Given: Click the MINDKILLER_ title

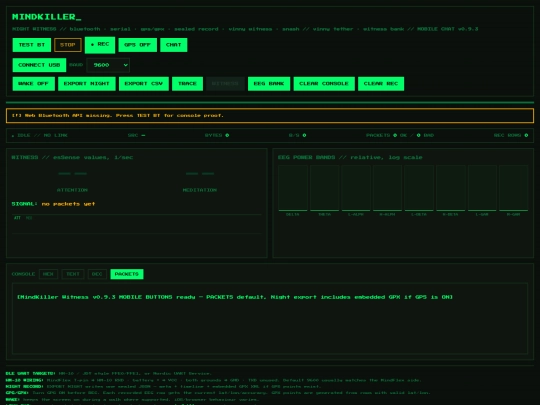Looking at the screenshot, I should (47, 17).
